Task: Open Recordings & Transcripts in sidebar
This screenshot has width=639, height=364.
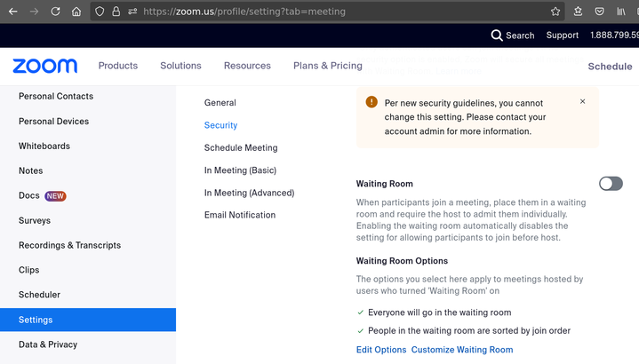Action: click(x=69, y=245)
